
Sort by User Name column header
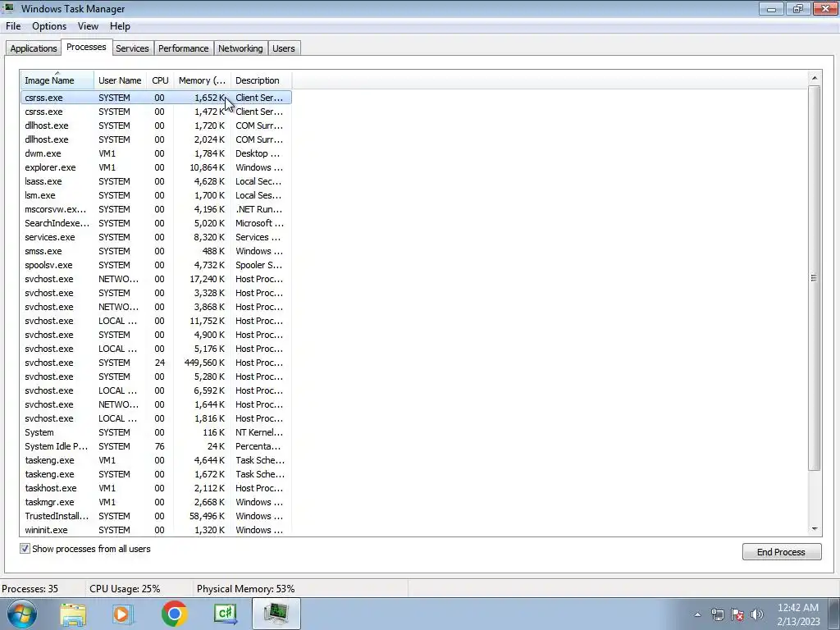120,80
